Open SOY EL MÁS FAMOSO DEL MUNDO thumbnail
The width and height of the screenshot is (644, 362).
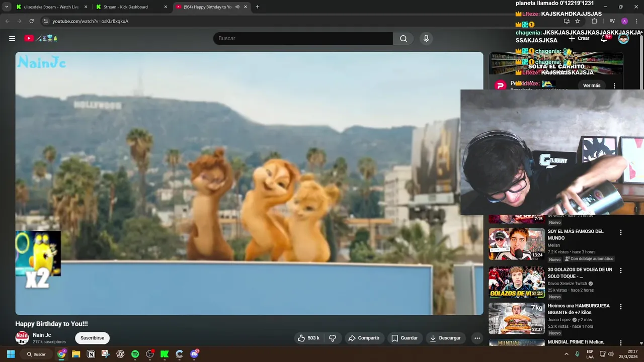pos(517,244)
